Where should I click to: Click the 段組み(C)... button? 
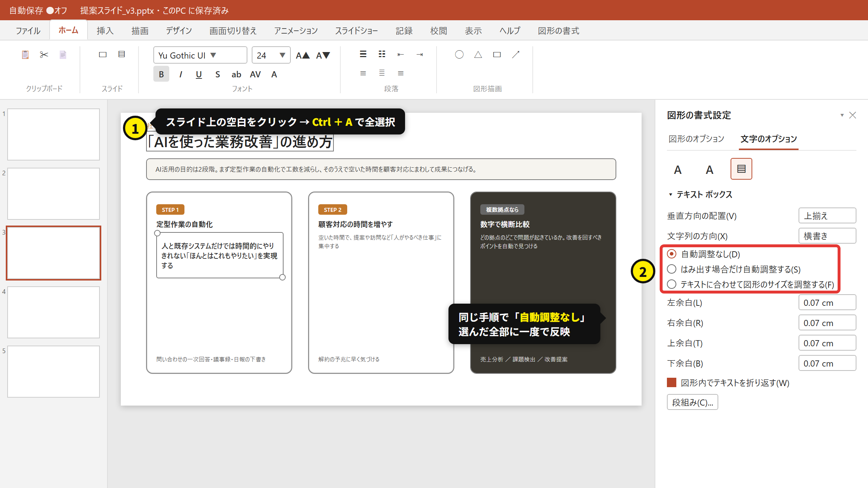click(x=692, y=402)
